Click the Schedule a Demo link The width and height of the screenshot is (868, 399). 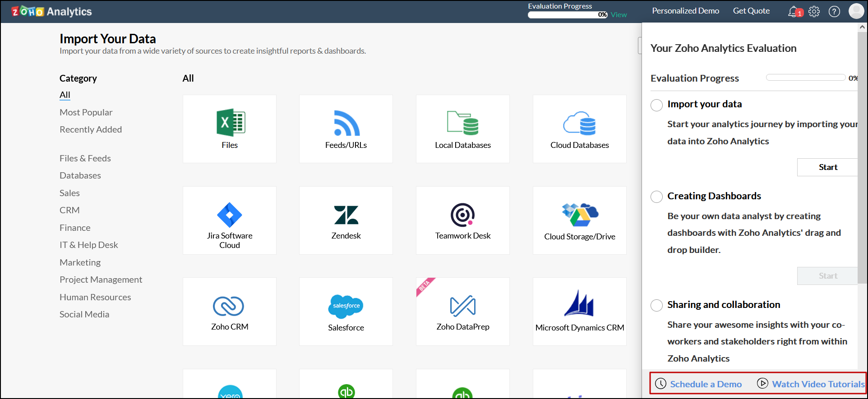706,384
